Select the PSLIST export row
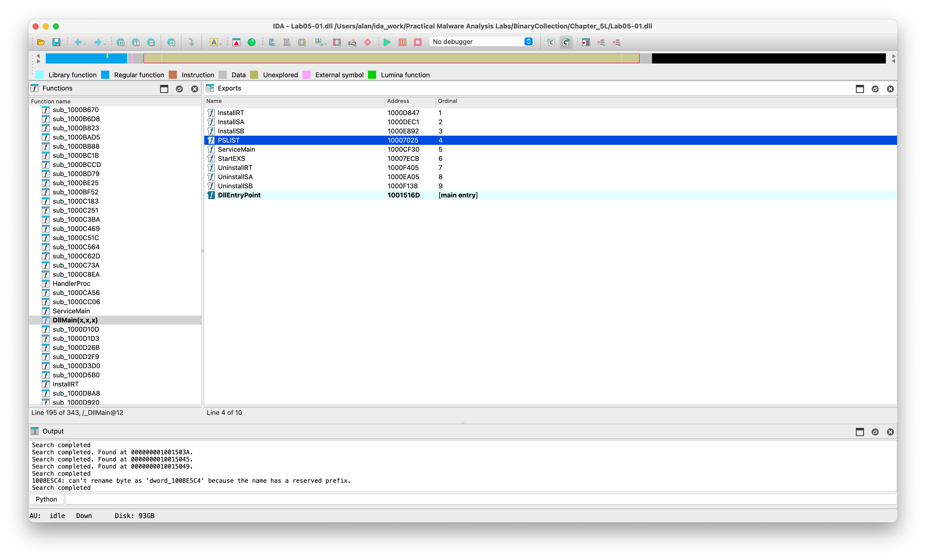The height and width of the screenshot is (560, 926). (x=550, y=140)
